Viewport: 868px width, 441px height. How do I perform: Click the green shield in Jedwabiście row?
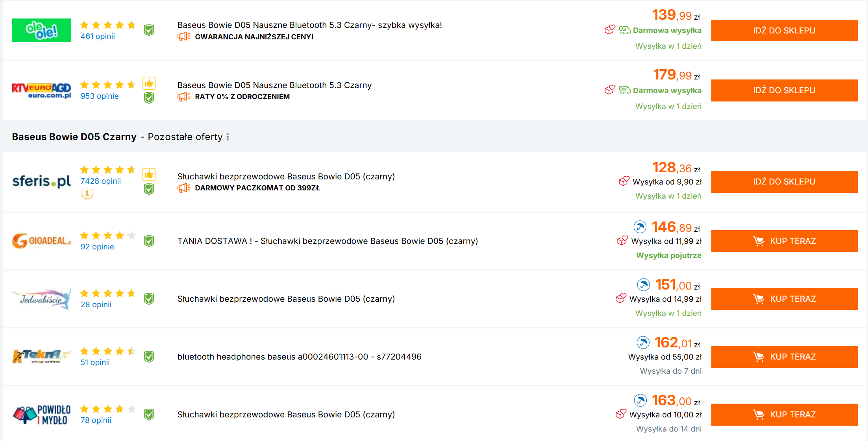point(149,299)
